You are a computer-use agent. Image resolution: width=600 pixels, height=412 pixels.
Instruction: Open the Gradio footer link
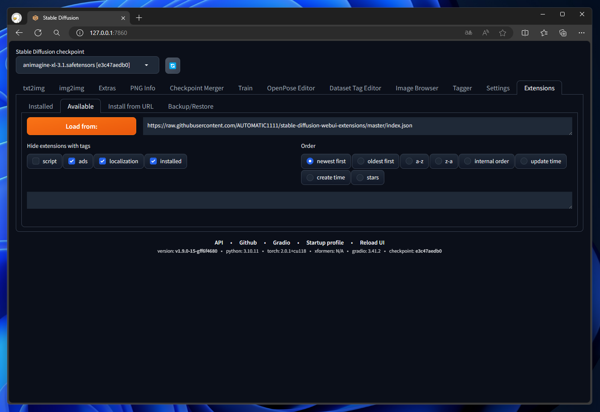tap(281, 243)
